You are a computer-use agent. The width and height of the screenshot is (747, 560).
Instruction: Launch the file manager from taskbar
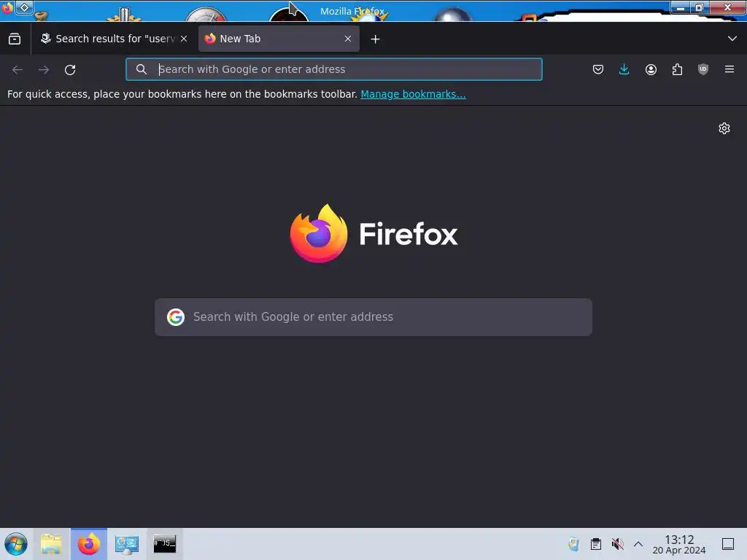click(51, 544)
